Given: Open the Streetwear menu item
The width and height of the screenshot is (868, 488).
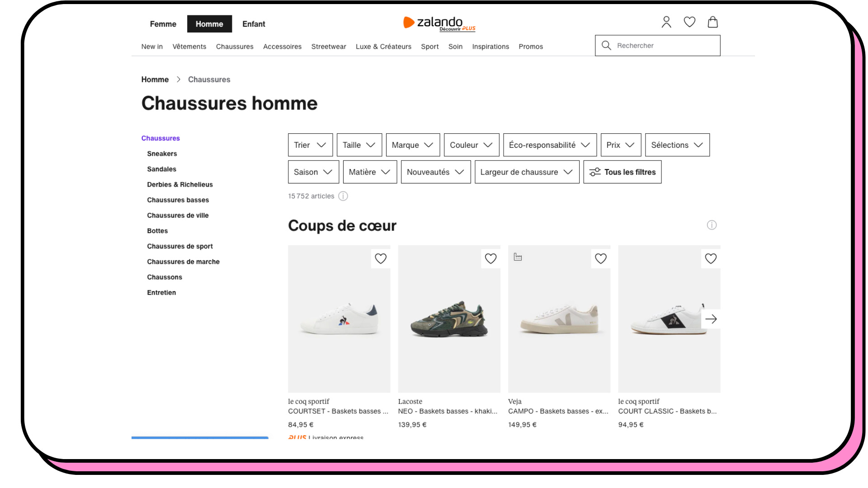Looking at the screenshot, I should pos(328,47).
